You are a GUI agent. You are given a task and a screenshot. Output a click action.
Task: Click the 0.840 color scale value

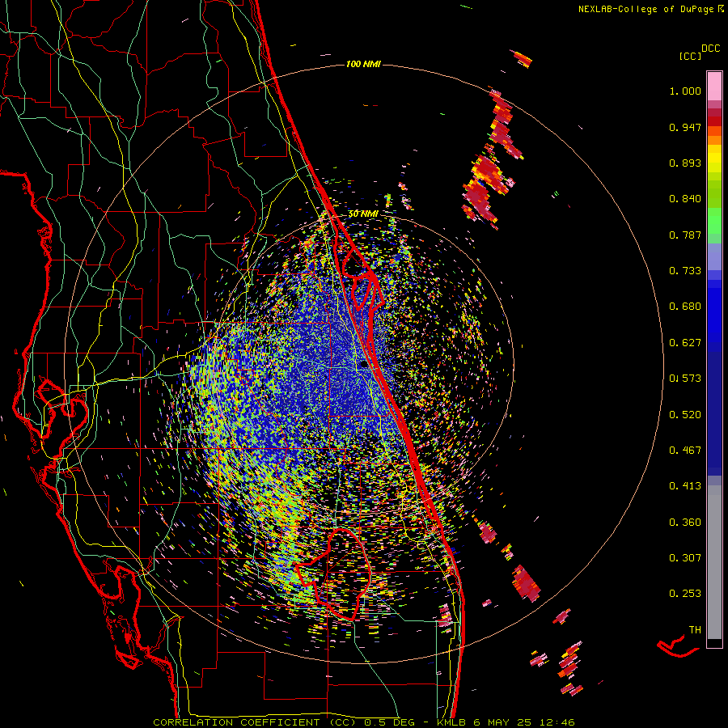[685, 199]
